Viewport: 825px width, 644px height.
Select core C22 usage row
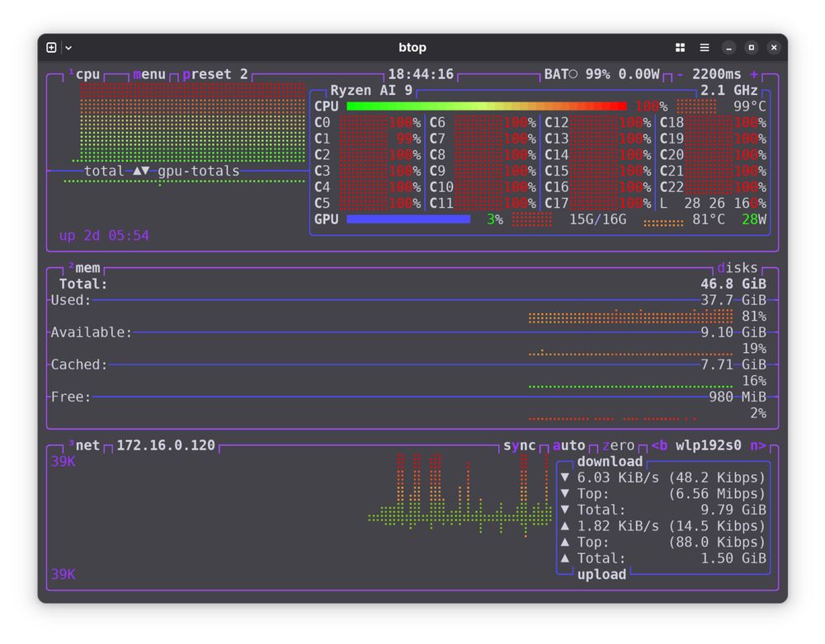pos(713,188)
